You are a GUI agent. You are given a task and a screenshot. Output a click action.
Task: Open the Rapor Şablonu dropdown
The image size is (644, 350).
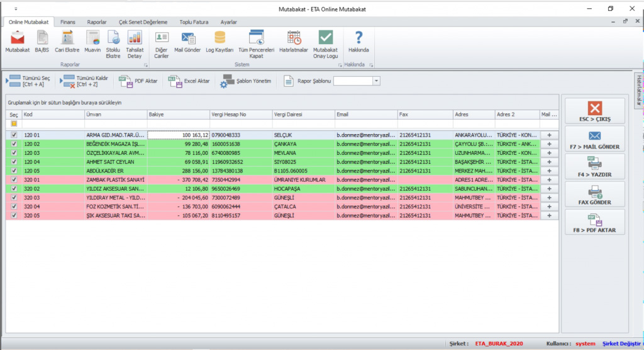coord(376,81)
